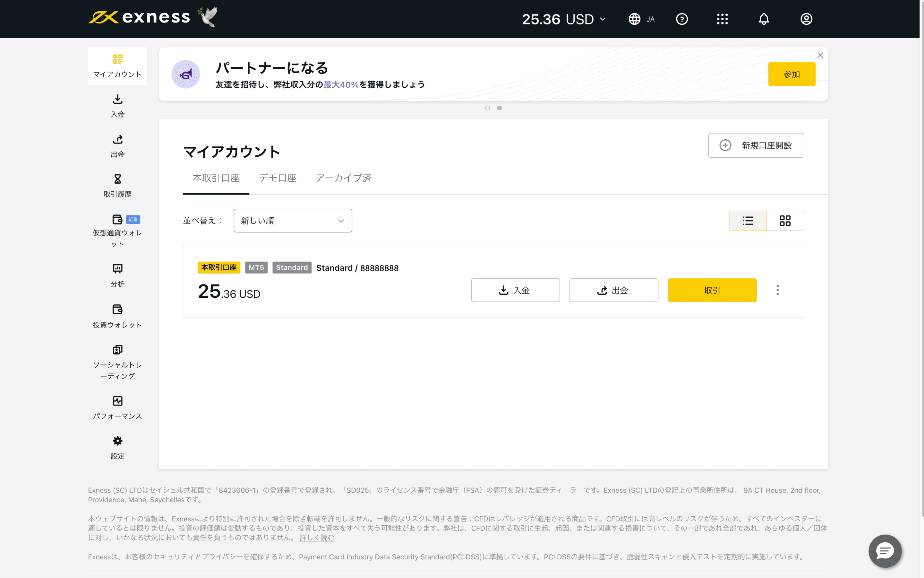
Task: Open 投資ウォレット in sidebar
Action: pos(118,317)
